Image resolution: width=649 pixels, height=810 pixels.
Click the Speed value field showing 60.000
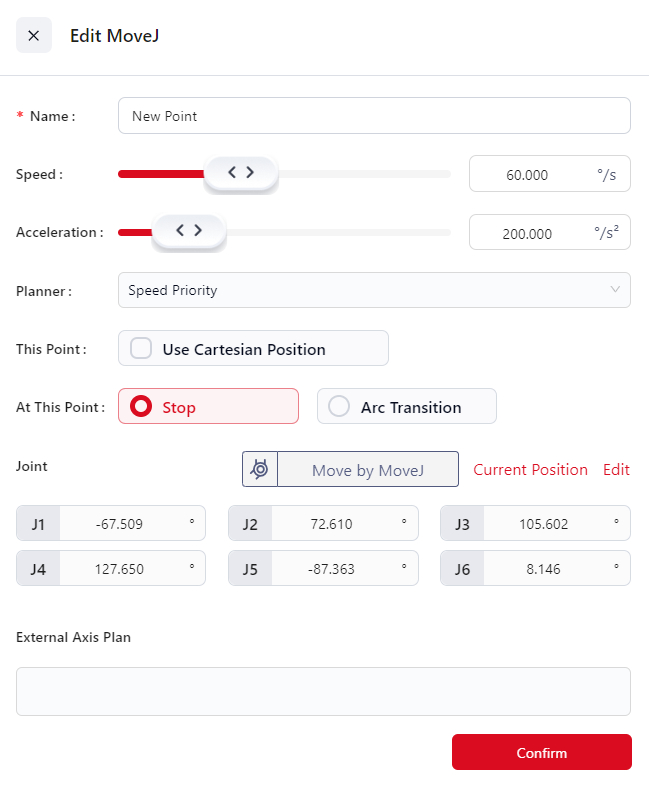[528, 175]
